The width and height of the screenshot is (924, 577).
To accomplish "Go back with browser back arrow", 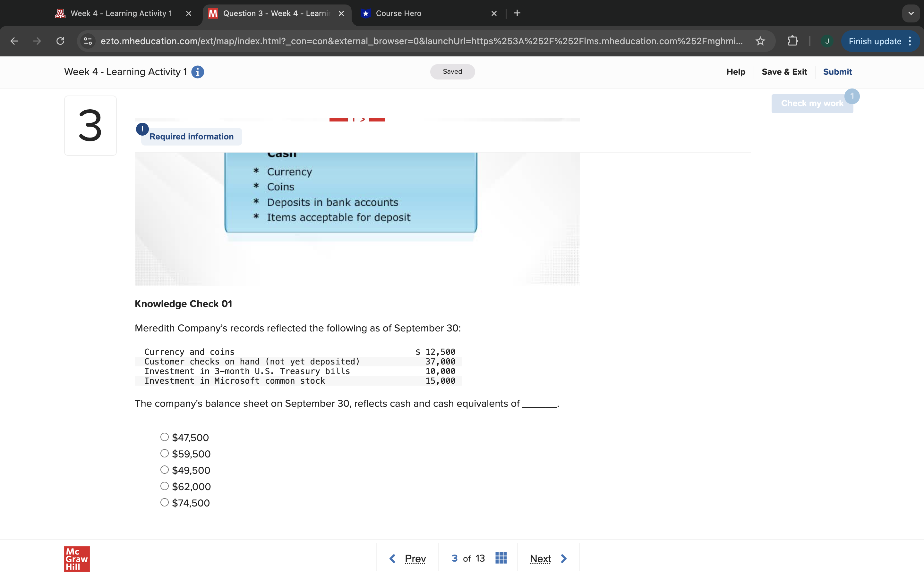I will 14,41.
